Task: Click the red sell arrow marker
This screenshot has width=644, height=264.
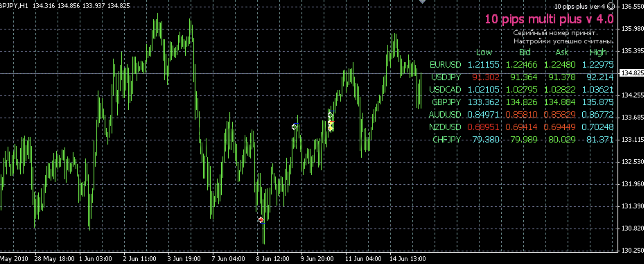Action: (261, 220)
